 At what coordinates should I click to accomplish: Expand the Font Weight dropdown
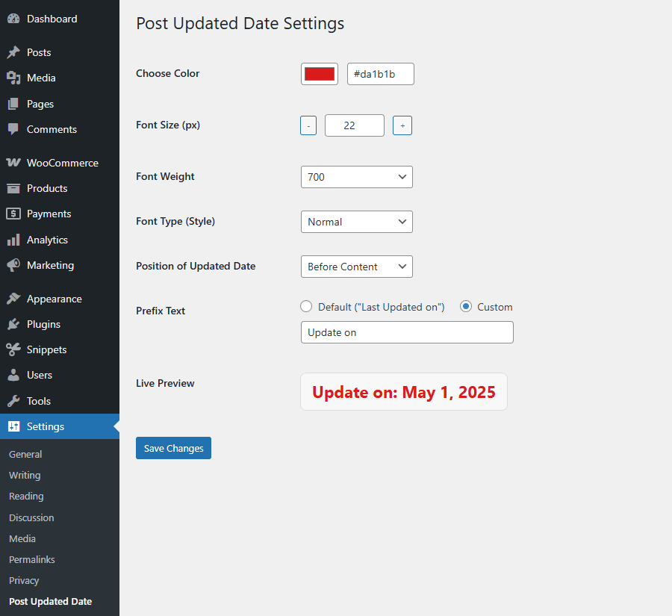tap(357, 177)
